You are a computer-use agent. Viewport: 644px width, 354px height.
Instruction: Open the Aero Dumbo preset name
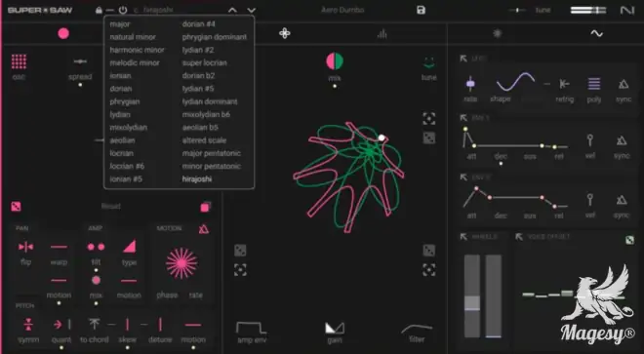tap(342, 10)
